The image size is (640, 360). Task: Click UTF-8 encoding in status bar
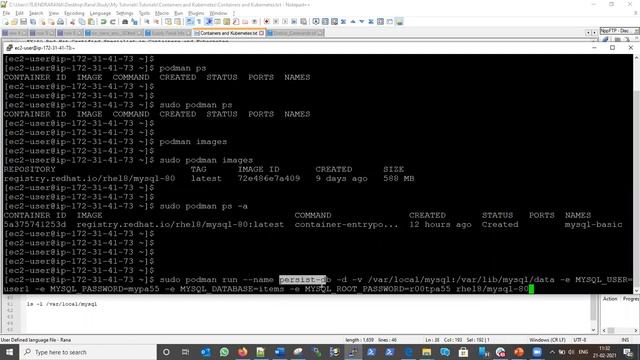[580, 340]
